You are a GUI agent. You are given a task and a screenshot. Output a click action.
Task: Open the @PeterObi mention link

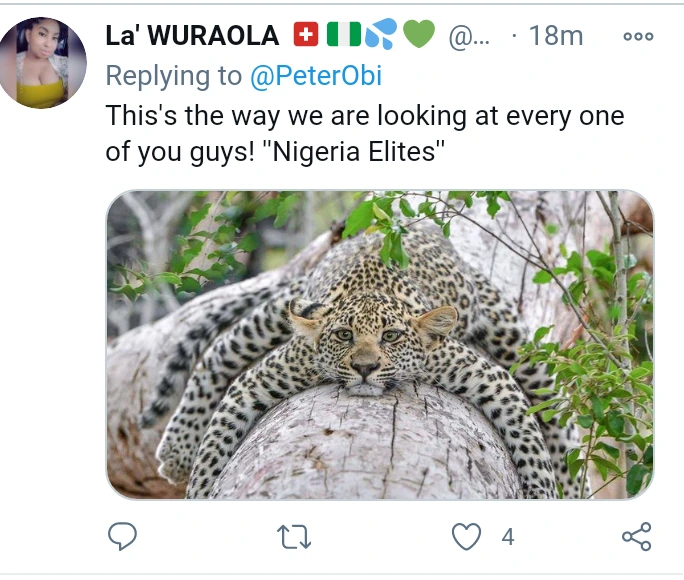[x=316, y=76]
